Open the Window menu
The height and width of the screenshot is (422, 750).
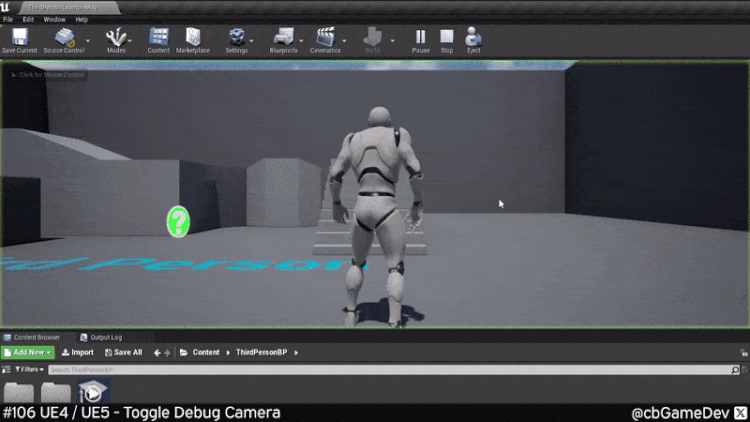(x=55, y=20)
